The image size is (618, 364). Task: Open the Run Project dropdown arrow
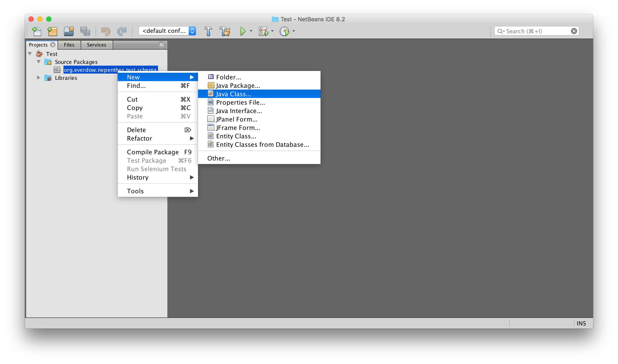pyautogui.click(x=251, y=31)
